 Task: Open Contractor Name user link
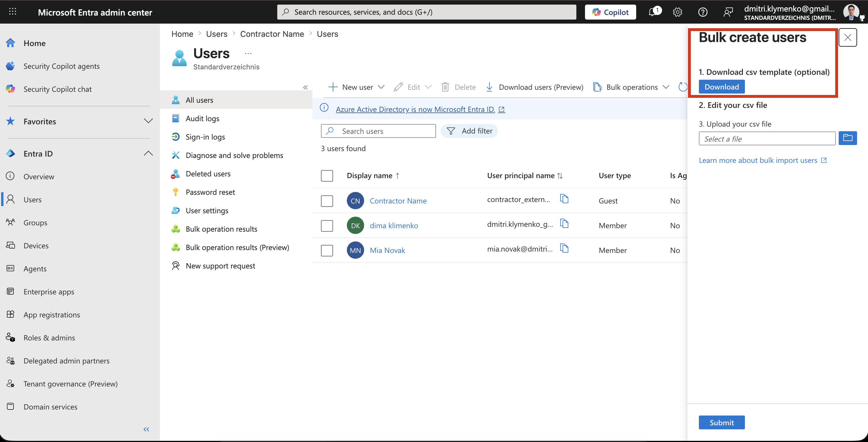point(398,201)
